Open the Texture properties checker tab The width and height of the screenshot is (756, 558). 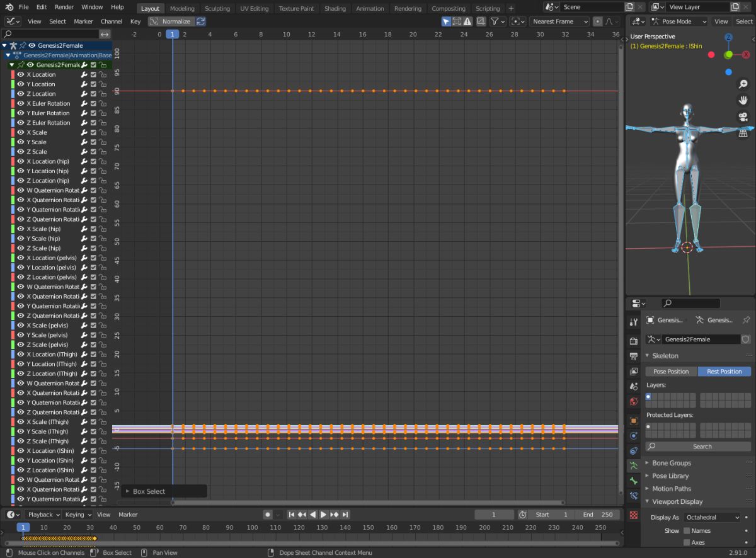(634, 515)
